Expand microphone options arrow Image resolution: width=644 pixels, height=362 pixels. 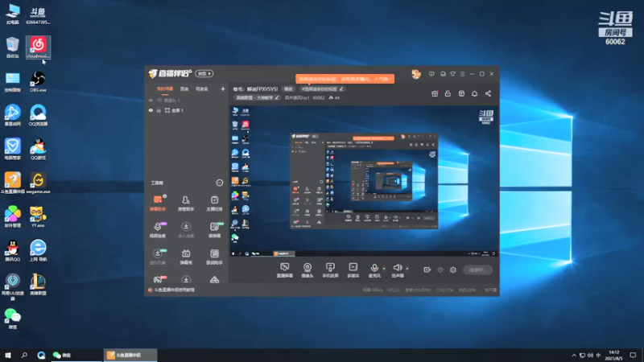pos(384,269)
